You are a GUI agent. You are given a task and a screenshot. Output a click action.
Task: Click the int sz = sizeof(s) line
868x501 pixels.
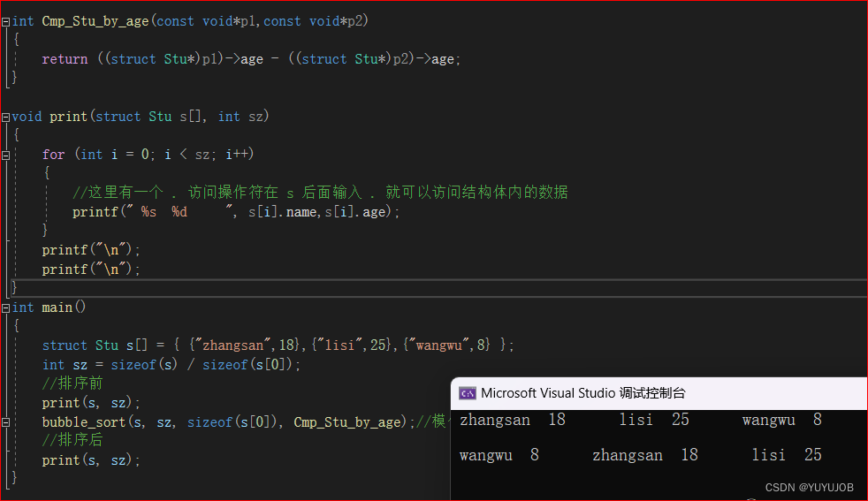[x=171, y=365]
